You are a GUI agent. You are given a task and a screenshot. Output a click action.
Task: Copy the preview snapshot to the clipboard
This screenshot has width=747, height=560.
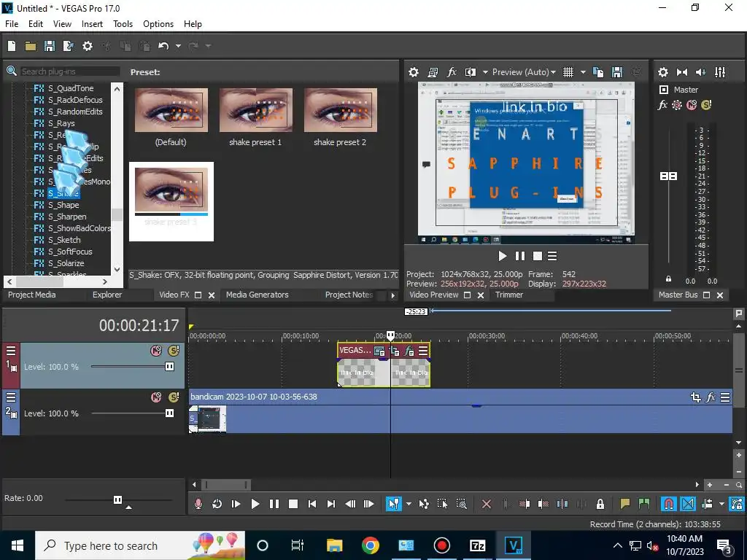pos(598,72)
